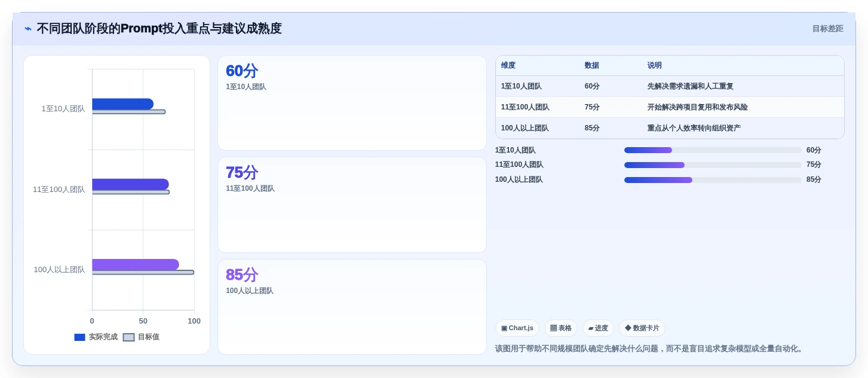Click the gray 目标值 legend color box
Image resolution: width=868 pixels, height=378 pixels.
(129, 337)
